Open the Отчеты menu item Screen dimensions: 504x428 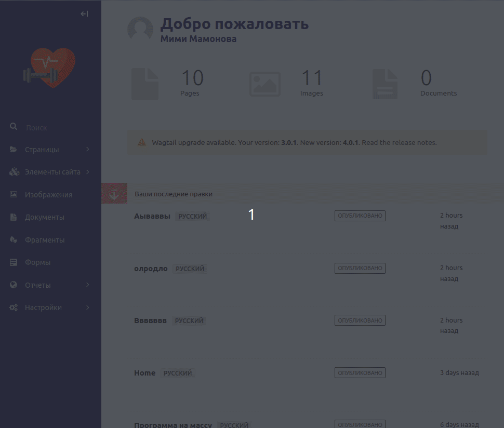37,285
